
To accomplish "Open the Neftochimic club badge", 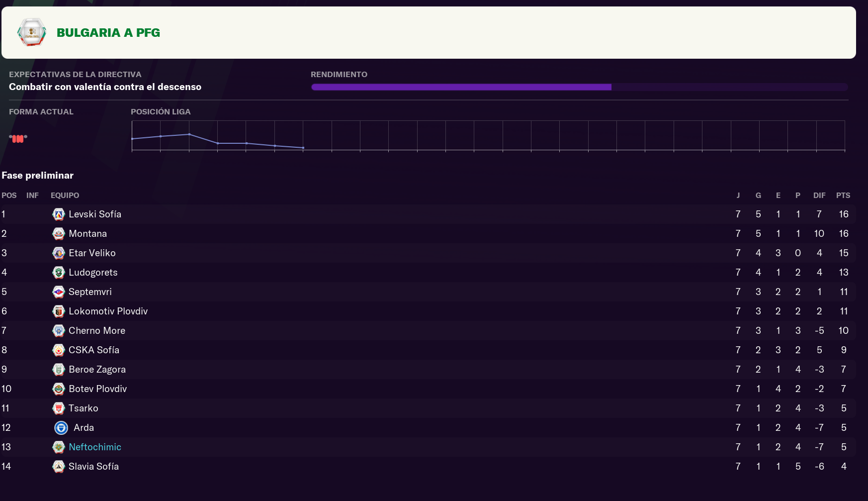I will coord(59,447).
